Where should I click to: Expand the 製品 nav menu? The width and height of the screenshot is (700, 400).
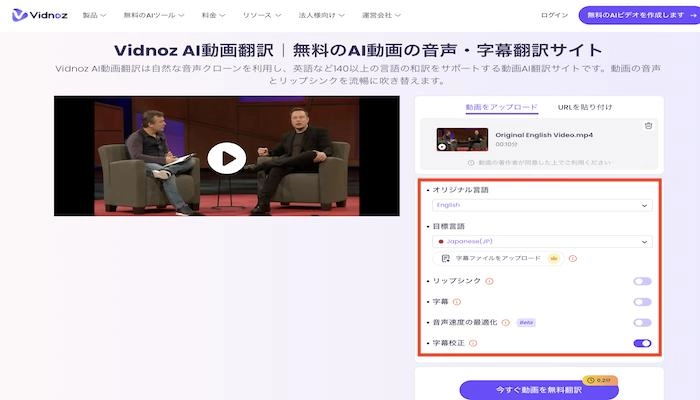coord(94,15)
